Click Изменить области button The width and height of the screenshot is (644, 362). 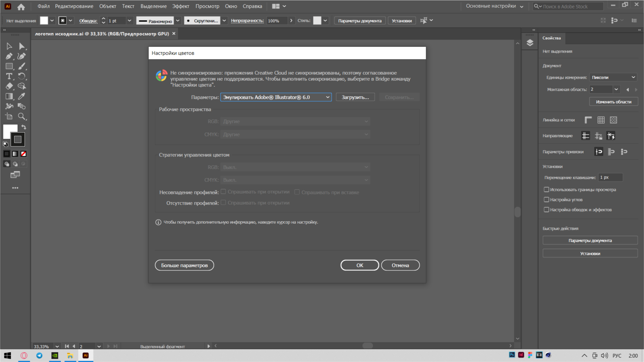pyautogui.click(x=613, y=102)
